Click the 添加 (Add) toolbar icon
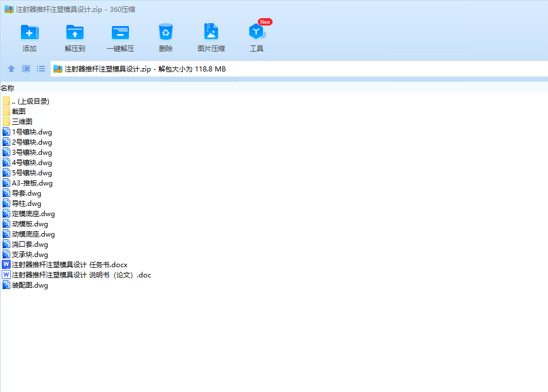The width and height of the screenshot is (548, 392). [x=30, y=32]
